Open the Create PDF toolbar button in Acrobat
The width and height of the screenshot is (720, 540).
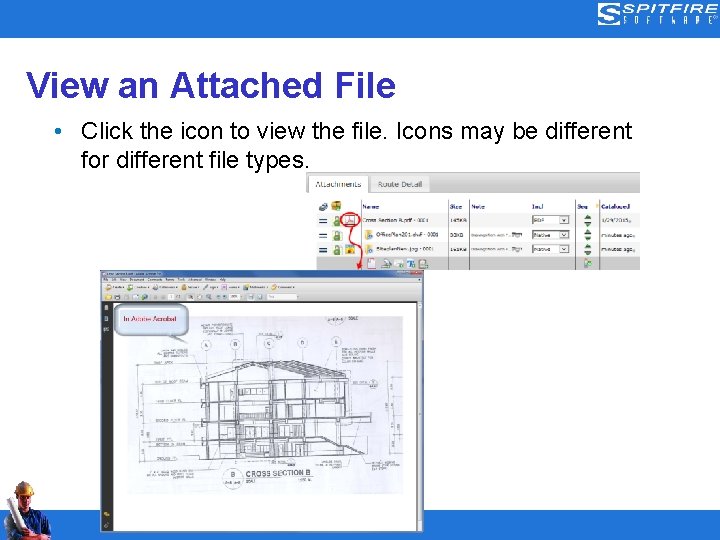tap(114, 287)
